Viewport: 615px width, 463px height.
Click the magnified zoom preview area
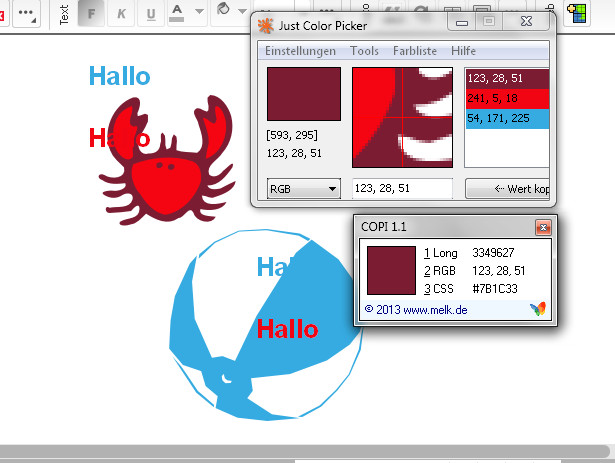(x=402, y=117)
